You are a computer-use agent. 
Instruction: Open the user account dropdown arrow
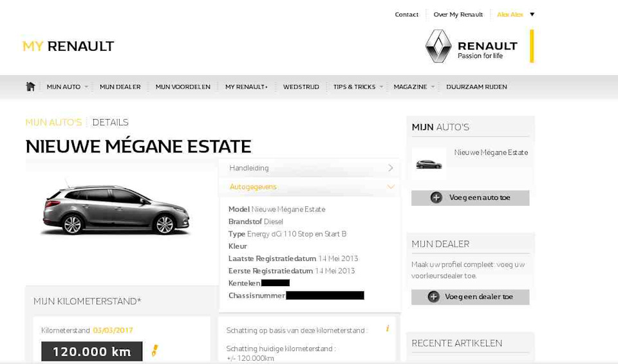tap(532, 15)
